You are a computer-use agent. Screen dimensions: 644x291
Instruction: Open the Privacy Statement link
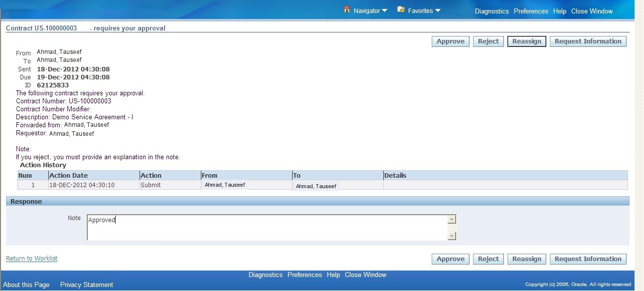point(86,285)
